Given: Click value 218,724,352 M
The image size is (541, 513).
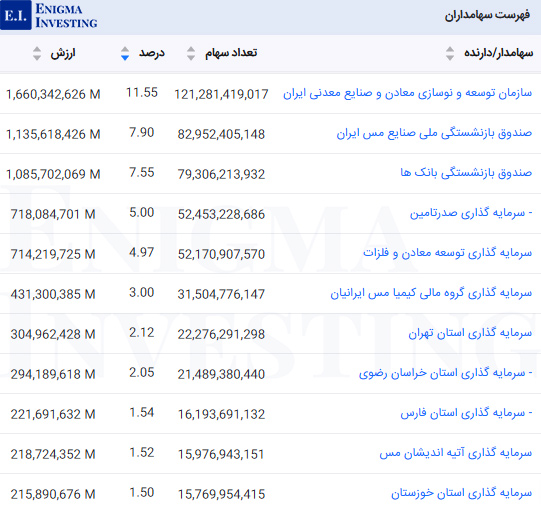Looking at the screenshot, I should point(53,454).
